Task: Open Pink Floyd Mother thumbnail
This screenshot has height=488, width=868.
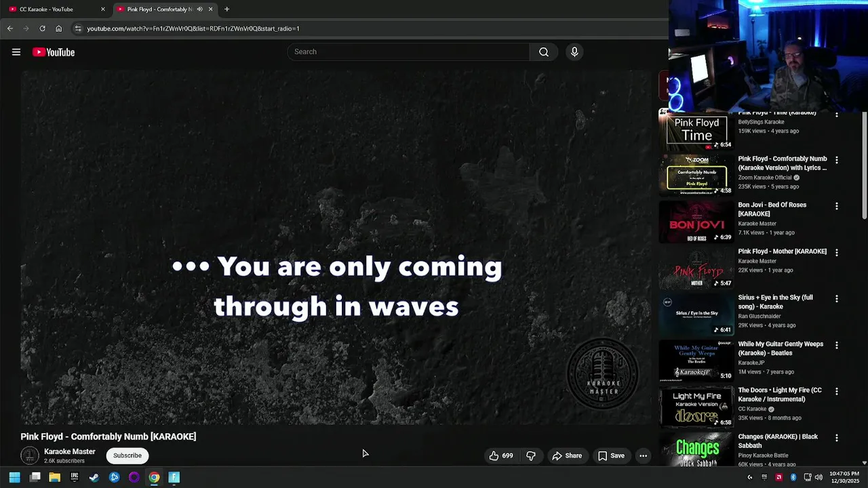Action: (696, 268)
